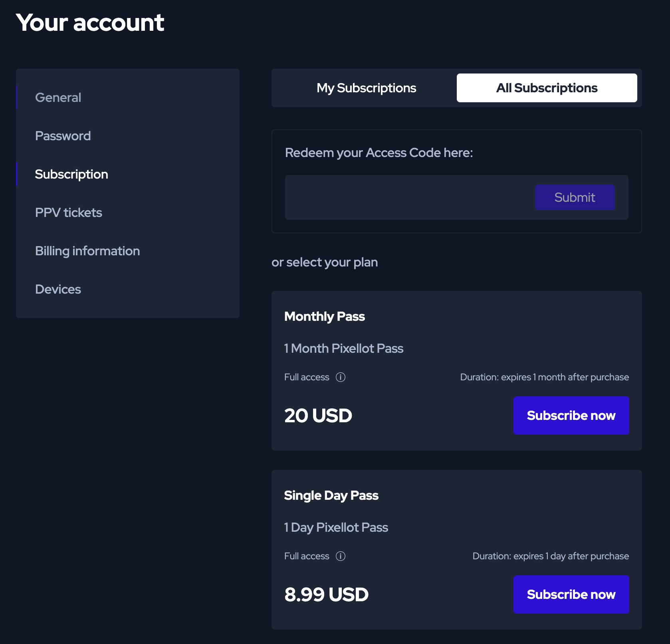Subscribe now to the Monthly Pass
Screen dimensions: 670x644
pyautogui.click(x=571, y=415)
